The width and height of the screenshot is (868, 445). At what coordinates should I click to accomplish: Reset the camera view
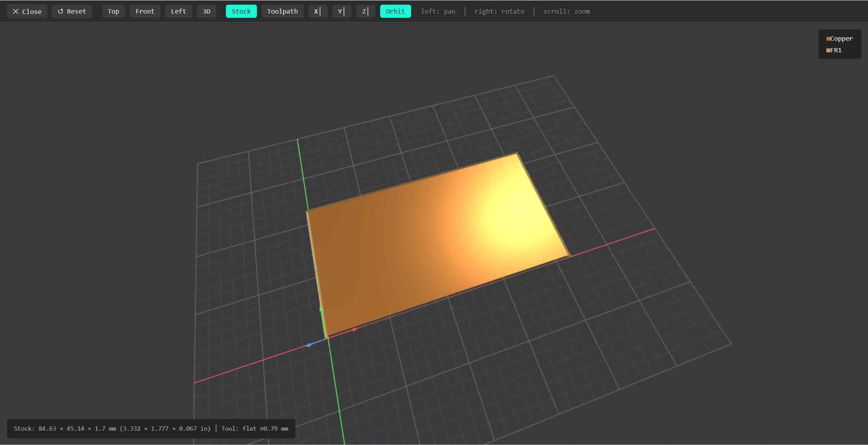click(72, 11)
